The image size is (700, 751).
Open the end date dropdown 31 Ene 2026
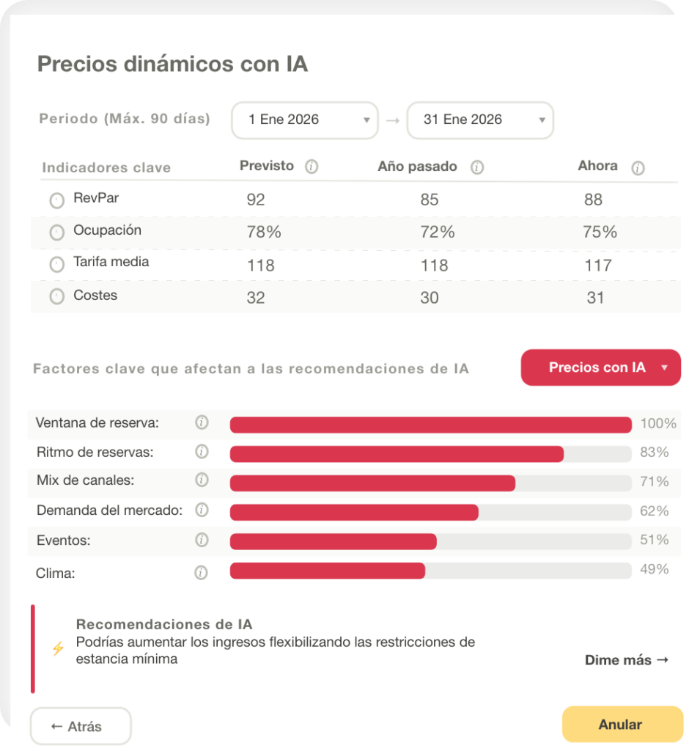click(x=480, y=120)
